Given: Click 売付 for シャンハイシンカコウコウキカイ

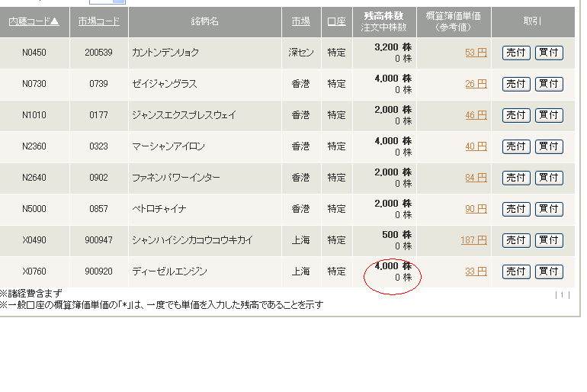Looking at the screenshot, I should [x=516, y=240].
